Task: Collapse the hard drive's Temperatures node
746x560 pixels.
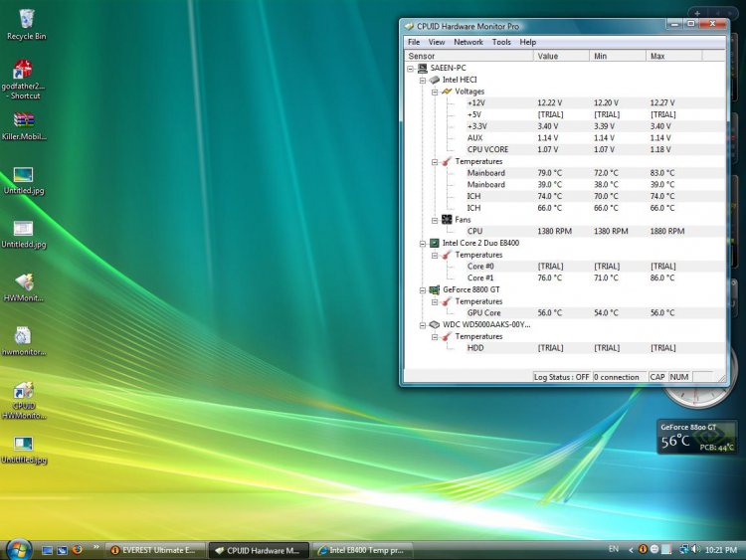Action: coord(435,337)
